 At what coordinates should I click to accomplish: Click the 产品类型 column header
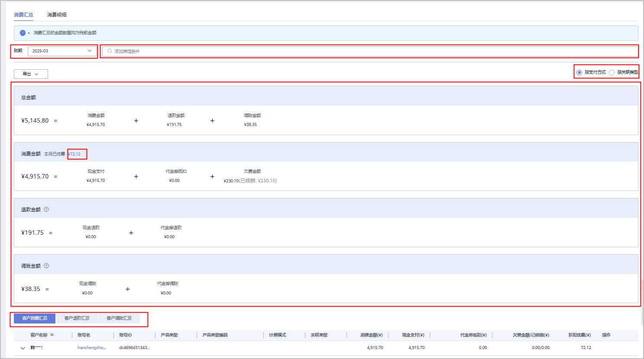tap(169, 335)
